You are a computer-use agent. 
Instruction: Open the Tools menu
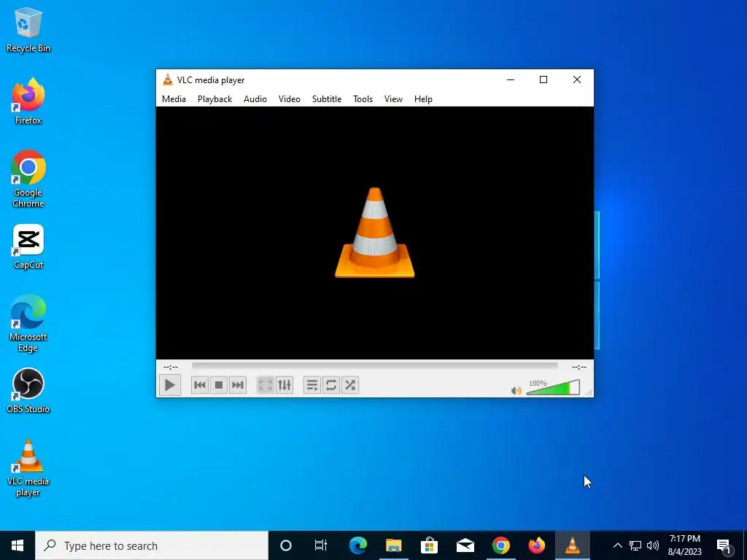(x=363, y=99)
